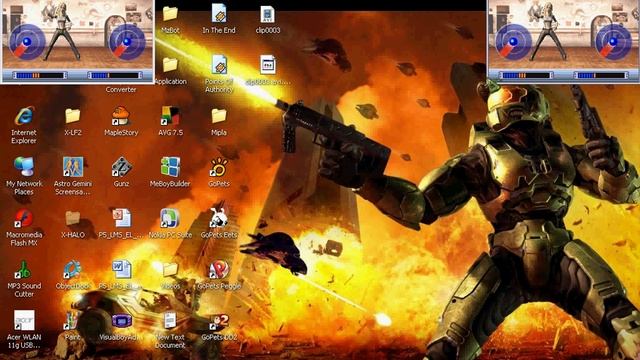The width and height of the screenshot is (640, 360).
Task: Open the In The End media file
Action: pyautogui.click(x=219, y=13)
